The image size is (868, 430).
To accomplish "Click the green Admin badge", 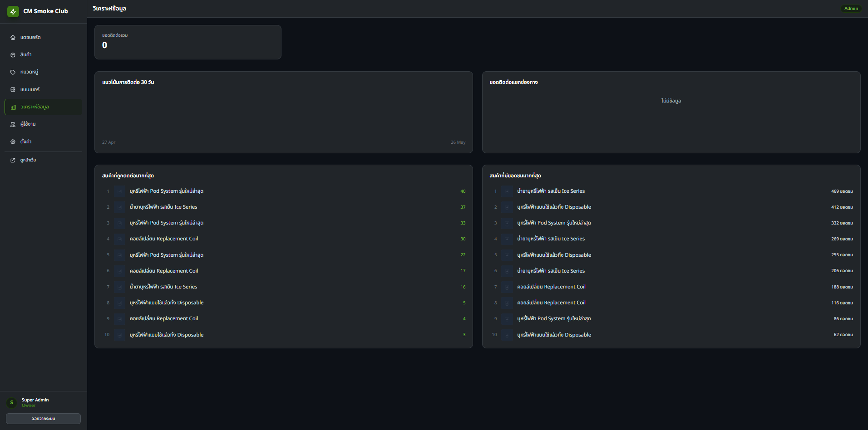I will click(x=851, y=9).
